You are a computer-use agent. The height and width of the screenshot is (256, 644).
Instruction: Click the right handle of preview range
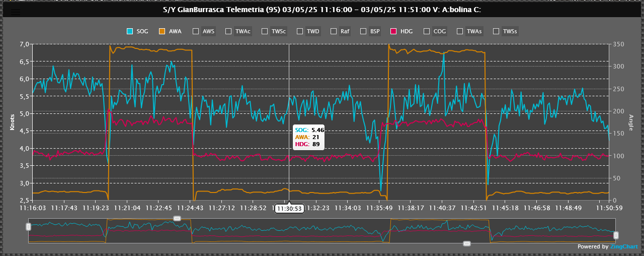pos(616,235)
